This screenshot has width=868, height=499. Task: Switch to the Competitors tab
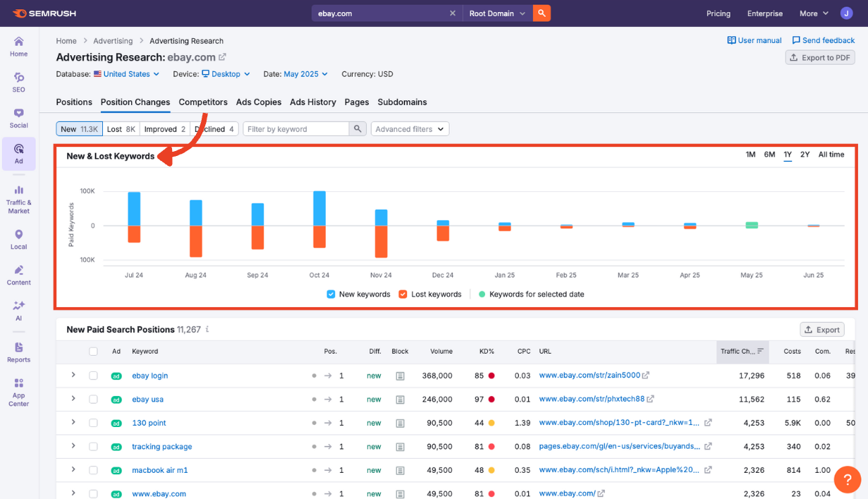coord(203,102)
